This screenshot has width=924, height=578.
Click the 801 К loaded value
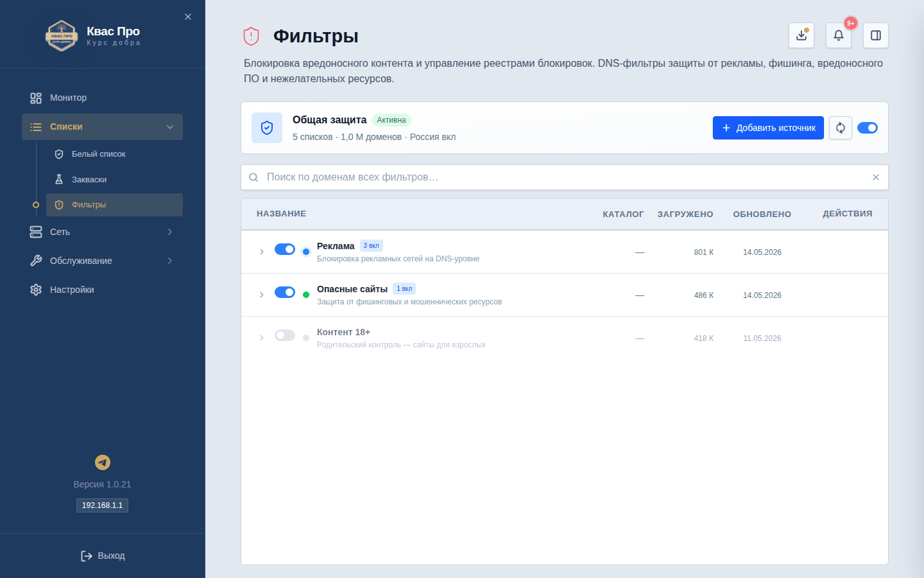[704, 252]
